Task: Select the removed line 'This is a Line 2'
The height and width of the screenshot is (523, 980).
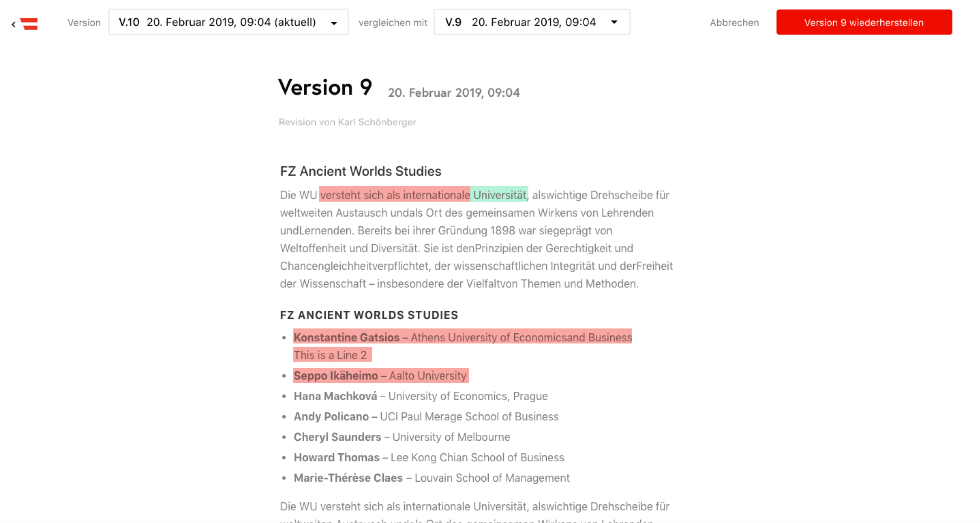Action: coord(332,355)
